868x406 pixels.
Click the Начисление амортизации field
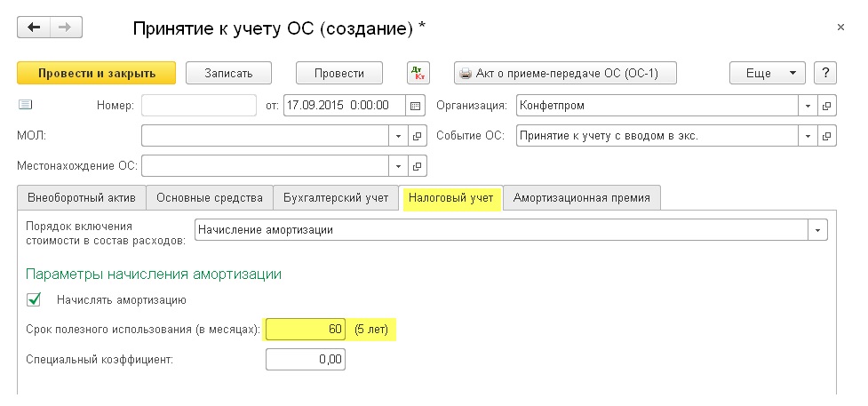pos(502,230)
